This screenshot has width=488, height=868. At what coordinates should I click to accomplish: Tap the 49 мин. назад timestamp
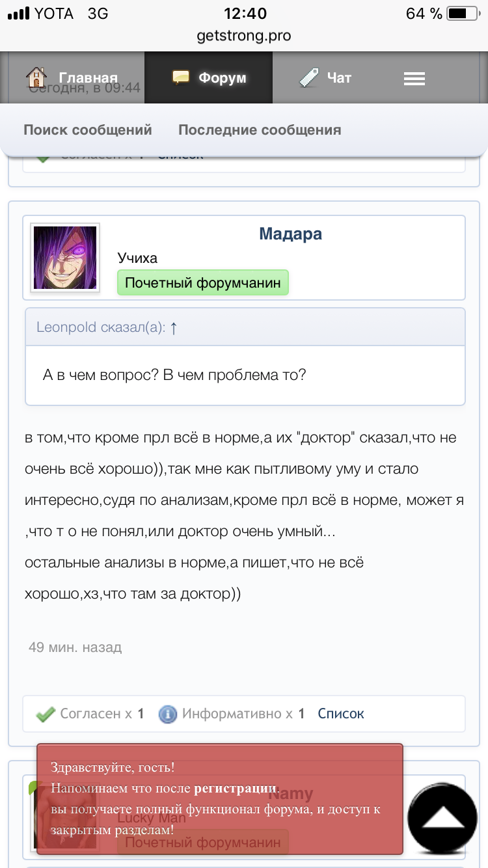(x=75, y=647)
